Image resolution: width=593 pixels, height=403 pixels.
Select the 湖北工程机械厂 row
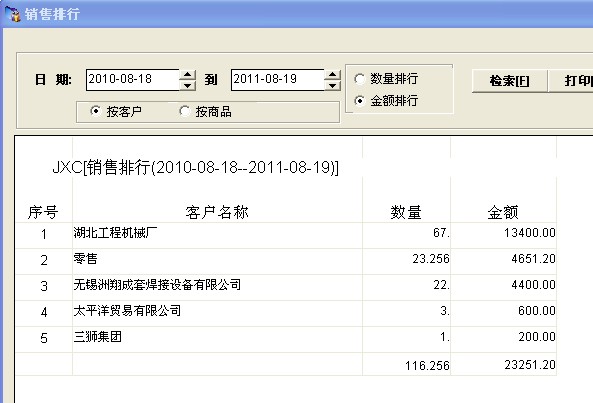(x=286, y=235)
